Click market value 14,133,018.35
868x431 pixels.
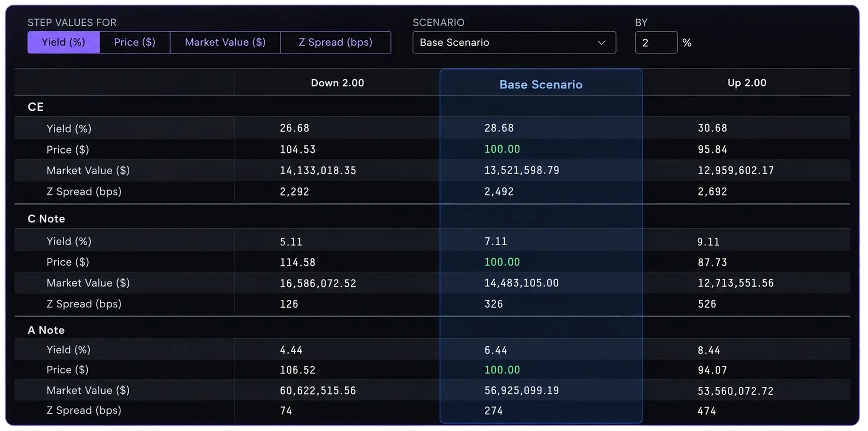coord(318,171)
